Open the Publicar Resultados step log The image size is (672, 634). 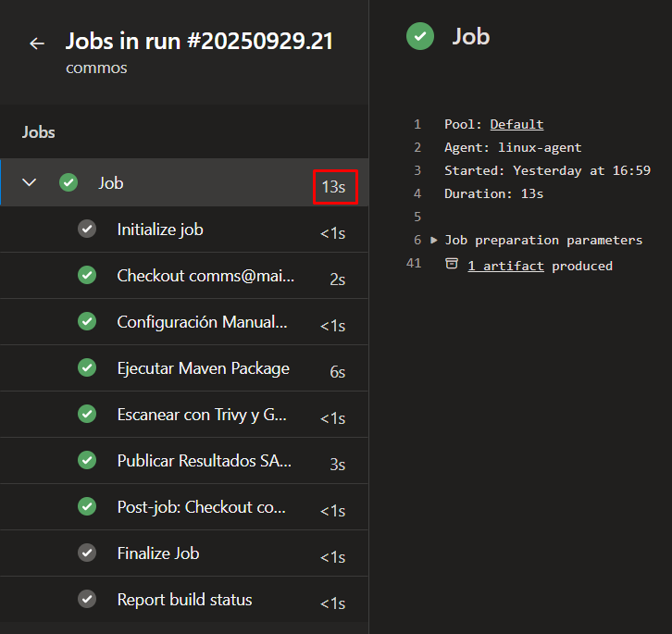coord(204,461)
